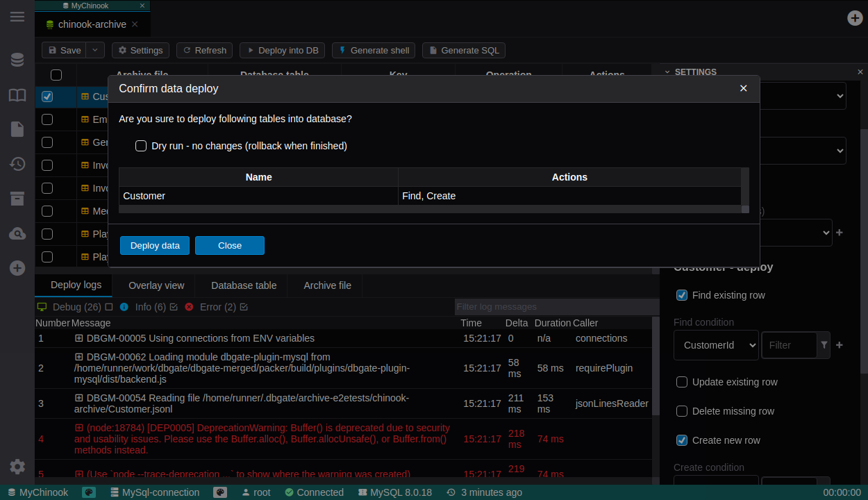This screenshot has height=500, width=868.
Task: Collapse the SETTINGS panel section
Action: 667,72
